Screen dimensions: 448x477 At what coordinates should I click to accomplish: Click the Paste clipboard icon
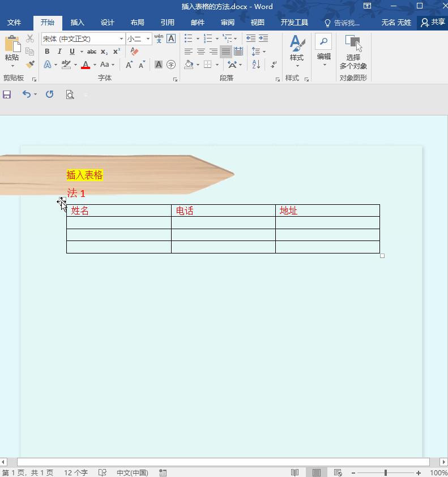coord(12,44)
